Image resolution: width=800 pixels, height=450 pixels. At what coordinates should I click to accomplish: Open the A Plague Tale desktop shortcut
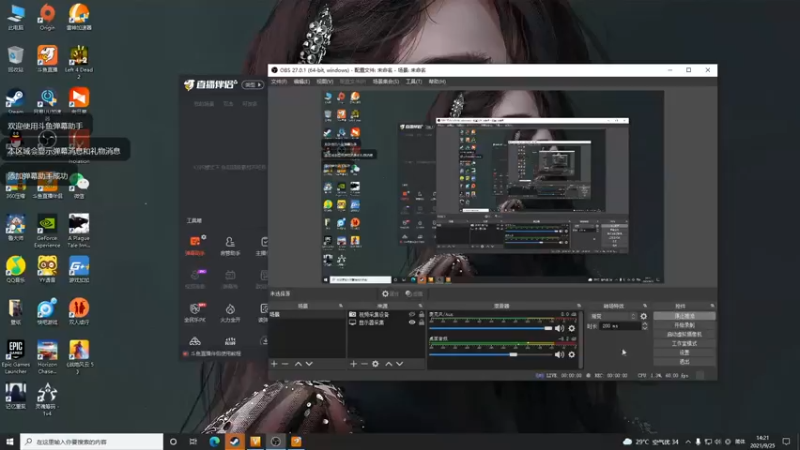tap(79, 231)
